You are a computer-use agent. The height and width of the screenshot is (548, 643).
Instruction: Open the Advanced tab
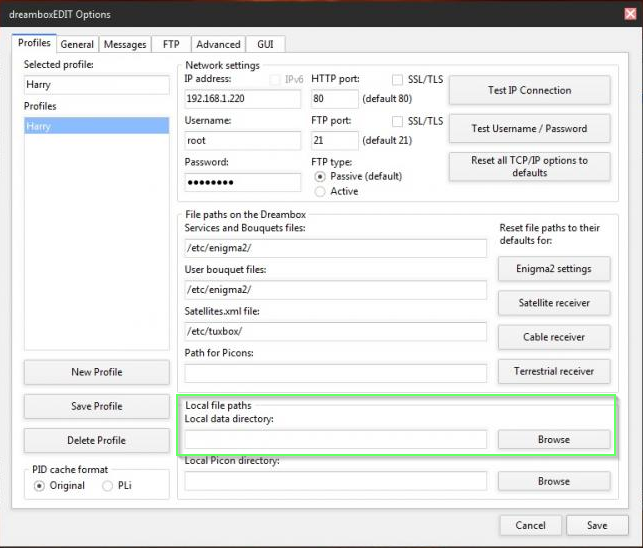coord(218,44)
